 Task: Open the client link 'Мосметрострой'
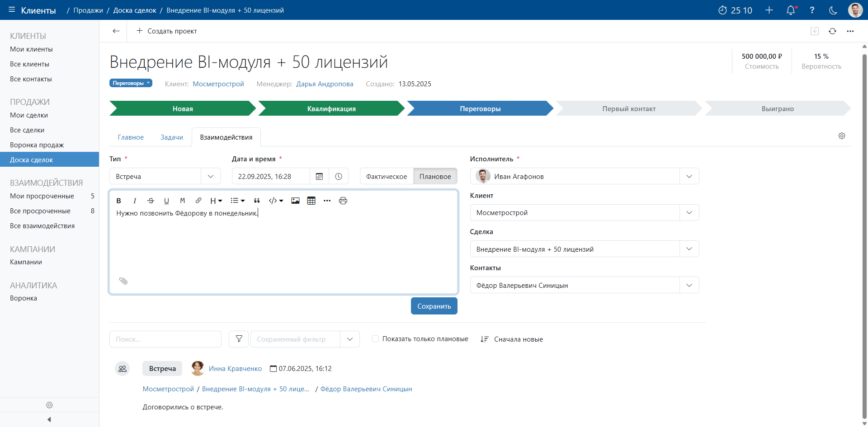pos(218,84)
